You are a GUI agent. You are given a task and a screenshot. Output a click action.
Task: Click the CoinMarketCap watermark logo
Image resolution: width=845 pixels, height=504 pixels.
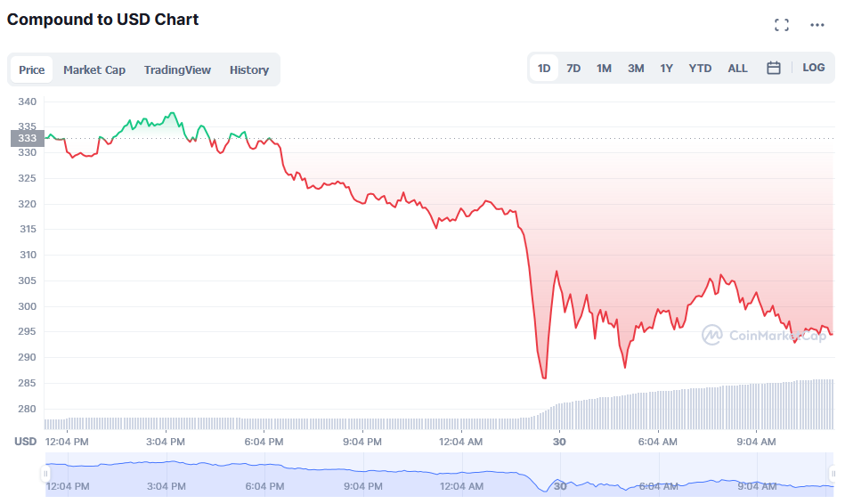pyautogui.click(x=763, y=335)
